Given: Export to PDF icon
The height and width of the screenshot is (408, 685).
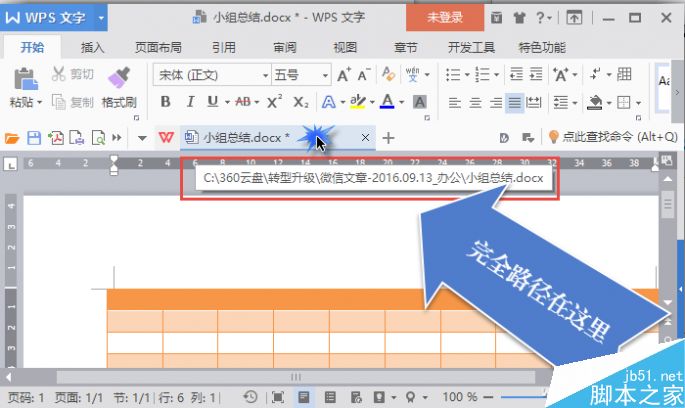Looking at the screenshot, I should tap(55, 138).
